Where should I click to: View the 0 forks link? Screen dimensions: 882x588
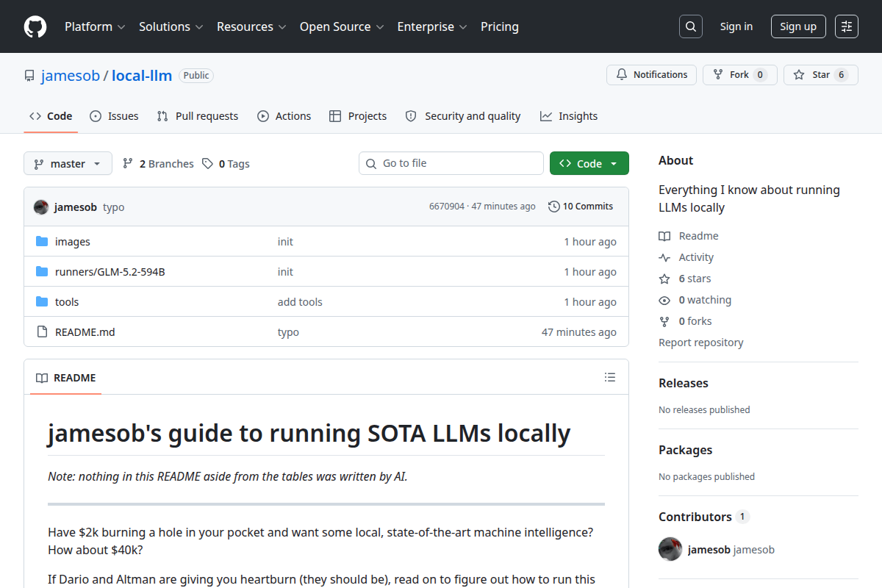686,321
